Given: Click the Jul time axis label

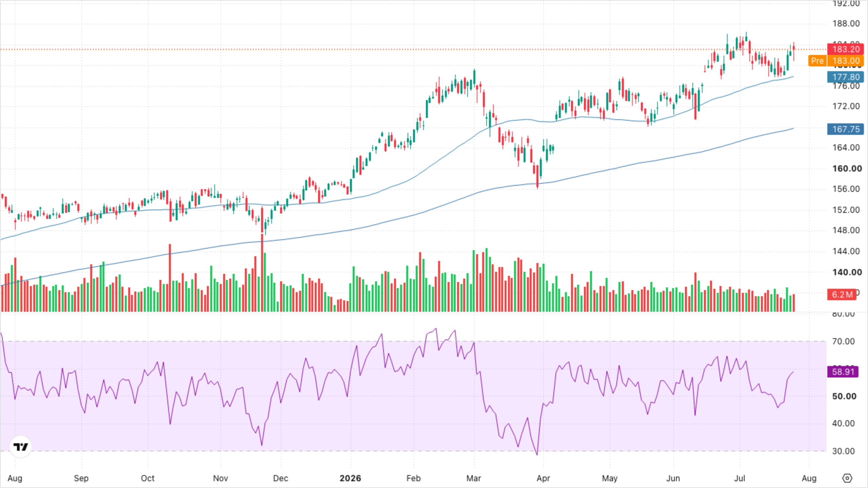Looking at the screenshot, I should coord(739,478).
